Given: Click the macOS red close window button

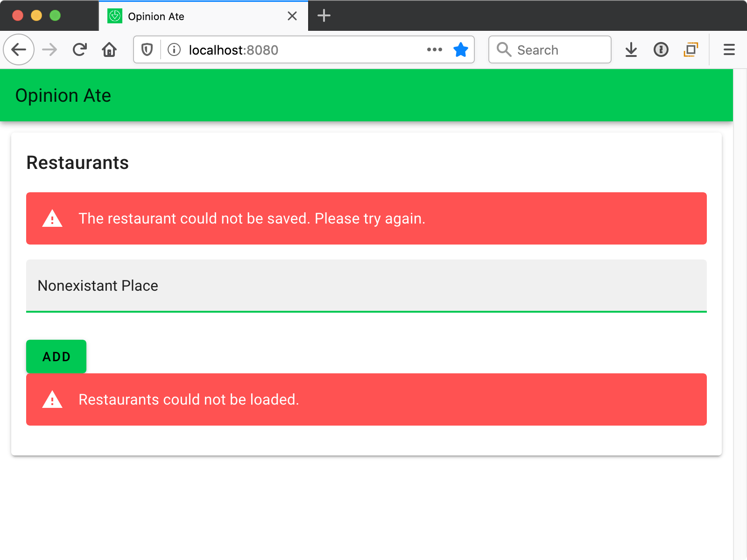Looking at the screenshot, I should click(x=18, y=15).
